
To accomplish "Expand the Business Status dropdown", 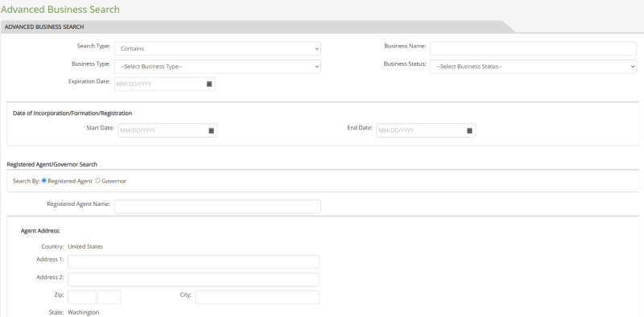I will (534, 67).
